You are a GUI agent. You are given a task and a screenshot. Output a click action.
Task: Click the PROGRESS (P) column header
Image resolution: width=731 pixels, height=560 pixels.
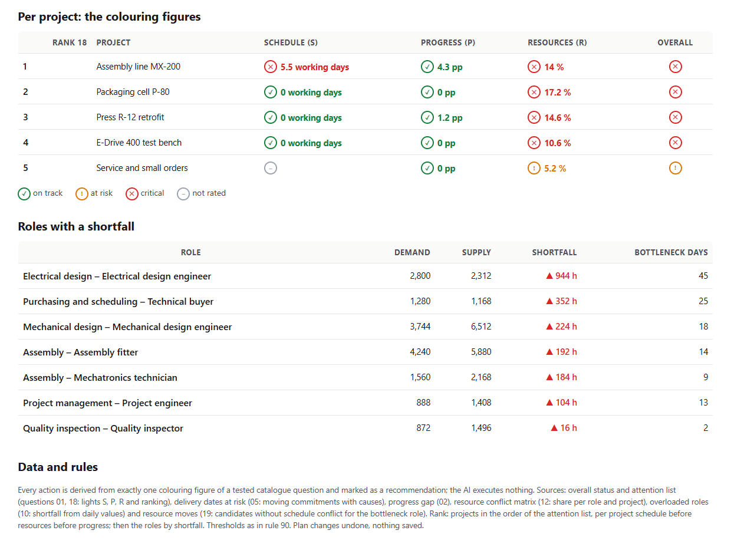(448, 42)
